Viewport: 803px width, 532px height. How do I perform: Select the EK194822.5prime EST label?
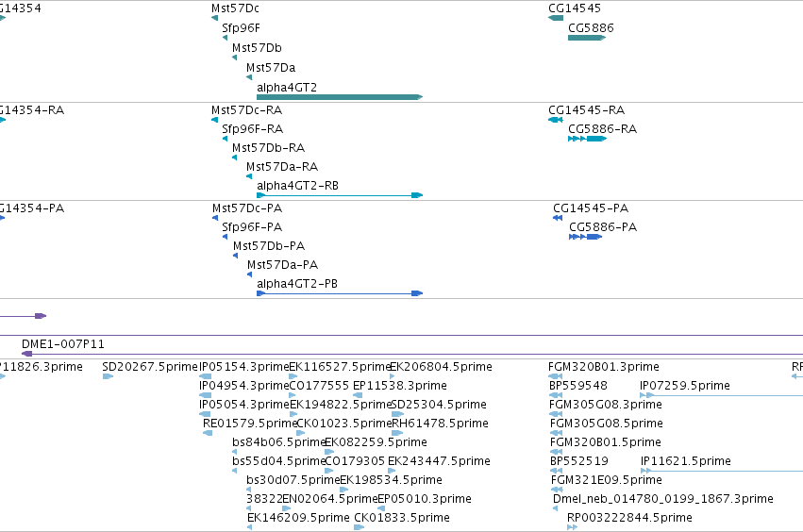click(340, 405)
